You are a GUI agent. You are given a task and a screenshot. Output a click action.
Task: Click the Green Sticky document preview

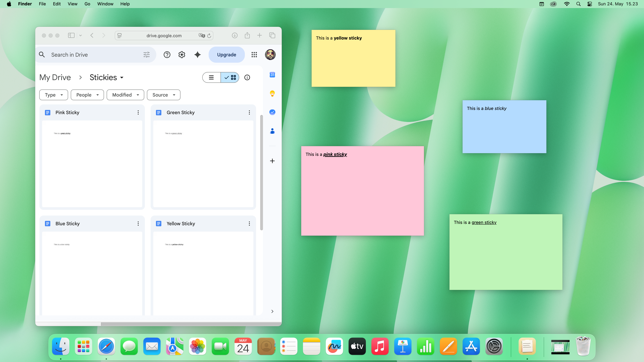click(x=203, y=164)
